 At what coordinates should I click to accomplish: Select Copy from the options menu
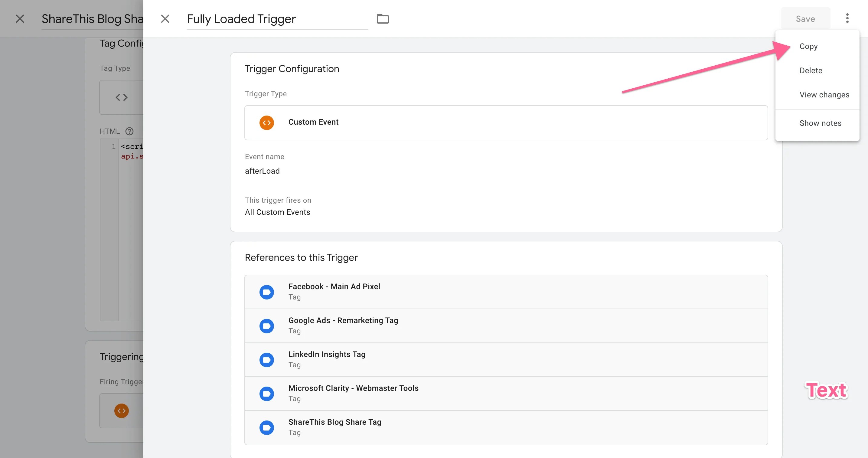click(x=809, y=46)
